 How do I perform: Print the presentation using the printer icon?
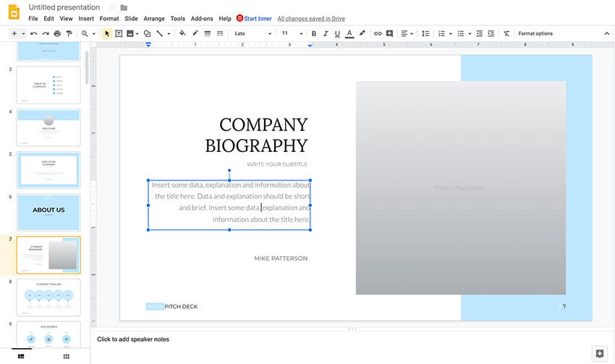[57, 33]
